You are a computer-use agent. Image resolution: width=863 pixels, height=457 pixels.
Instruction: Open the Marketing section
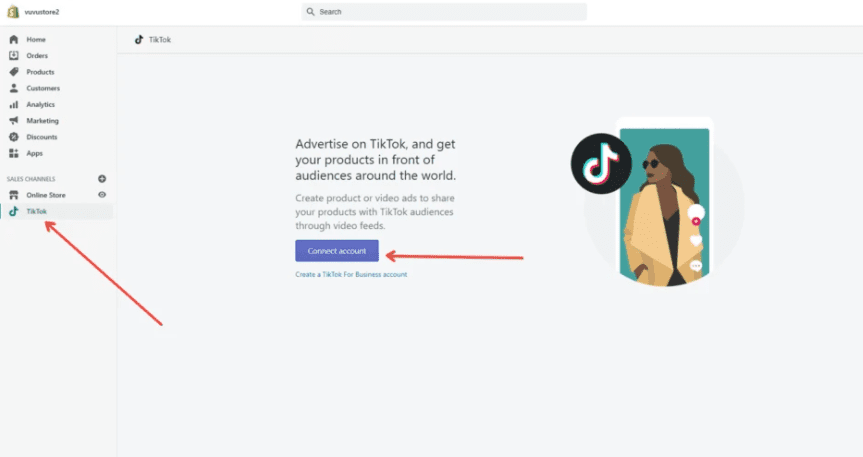point(42,121)
